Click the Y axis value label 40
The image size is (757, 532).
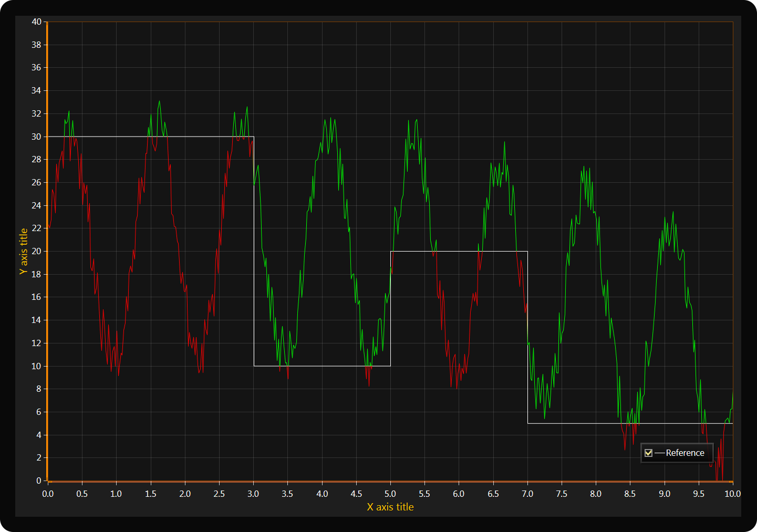click(36, 22)
